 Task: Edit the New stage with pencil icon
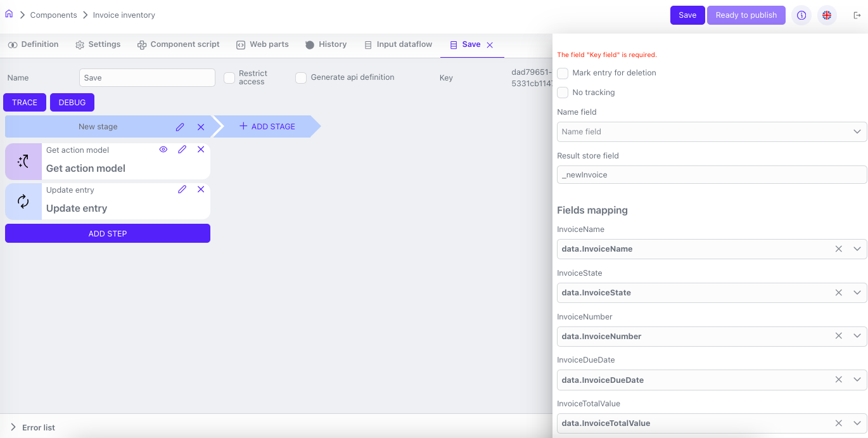coord(180,127)
